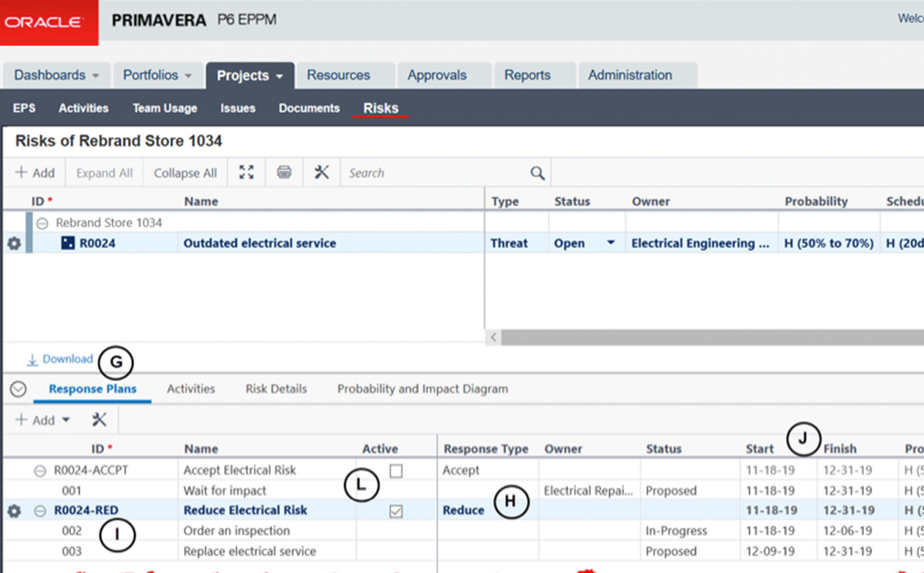The image size is (924, 573).
Task: Click the Owner header in risks table
Action: coord(651,201)
